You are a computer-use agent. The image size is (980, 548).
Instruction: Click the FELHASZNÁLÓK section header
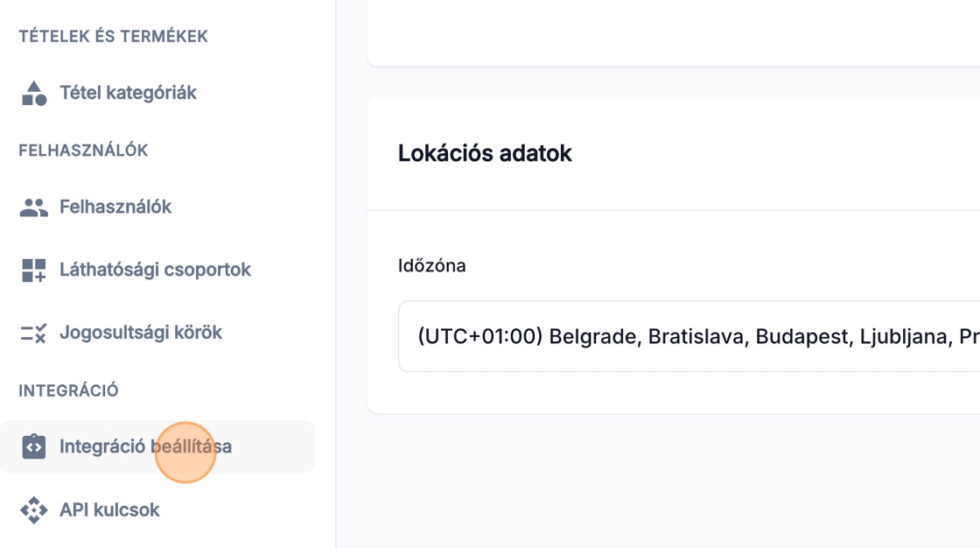pos(83,151)
